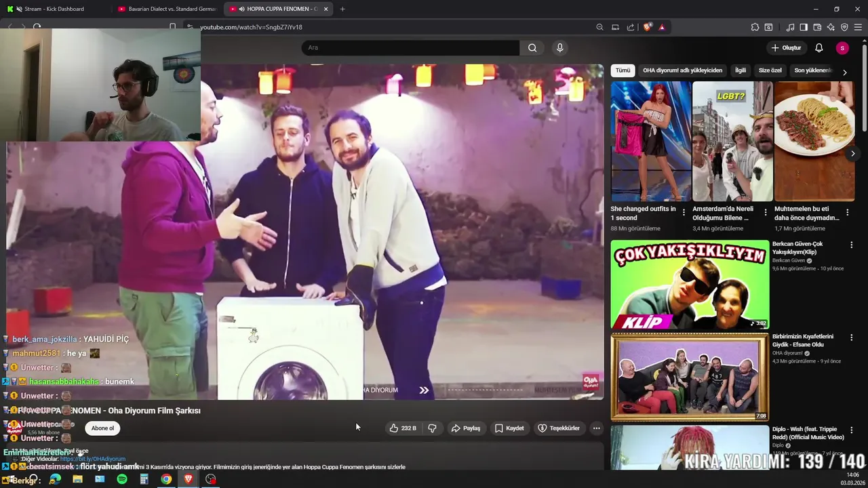Select the İlgili filter chip
The width and height of the screenshot is (868, 488).
(x=741, y=70)
